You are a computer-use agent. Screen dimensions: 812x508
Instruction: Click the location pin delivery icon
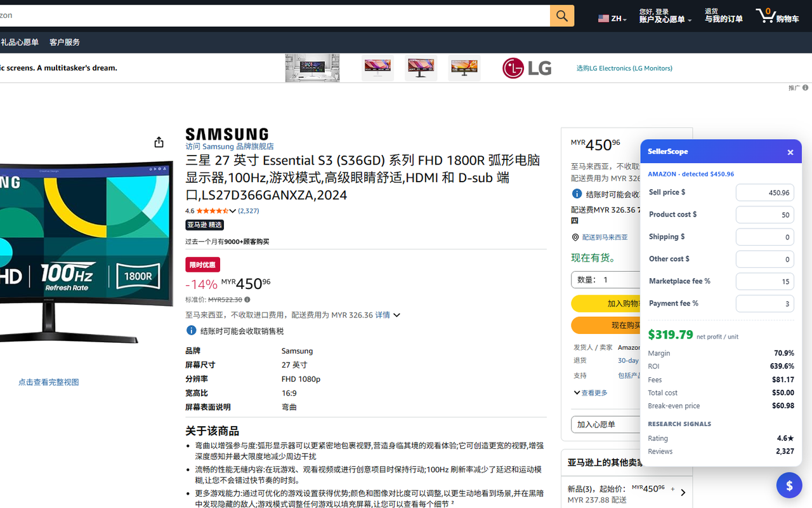pyautogui.click(x=575, y=237)
